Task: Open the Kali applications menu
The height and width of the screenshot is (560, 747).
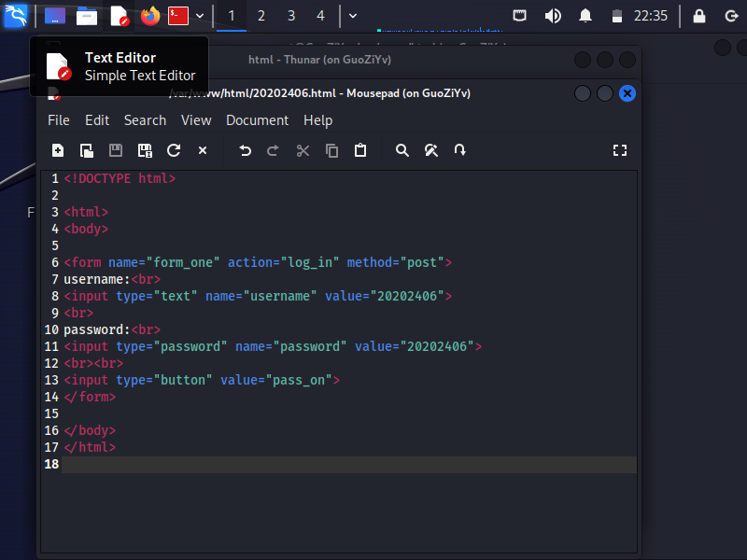Action: tap(16, 16)
